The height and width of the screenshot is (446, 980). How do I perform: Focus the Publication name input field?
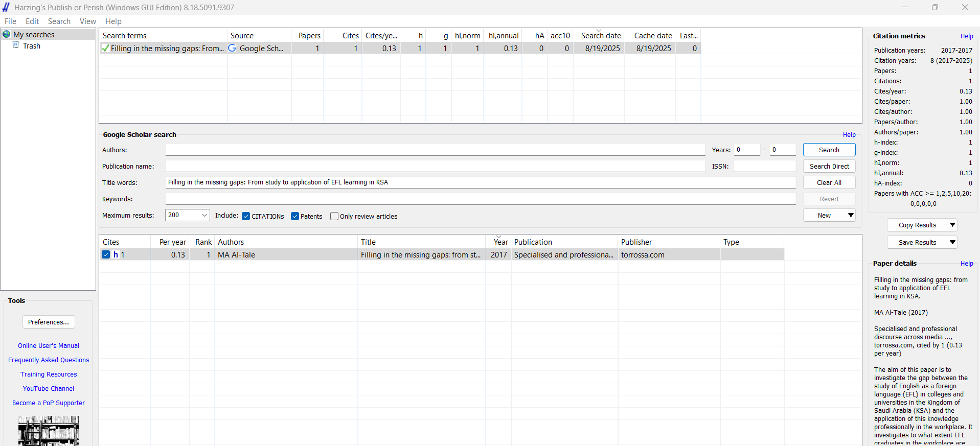435,166
